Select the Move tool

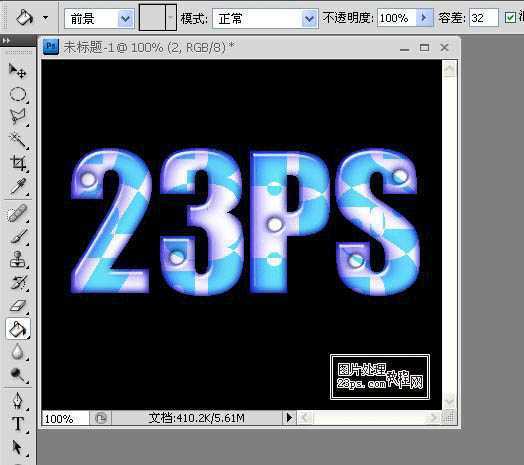[x=17, y=71]
